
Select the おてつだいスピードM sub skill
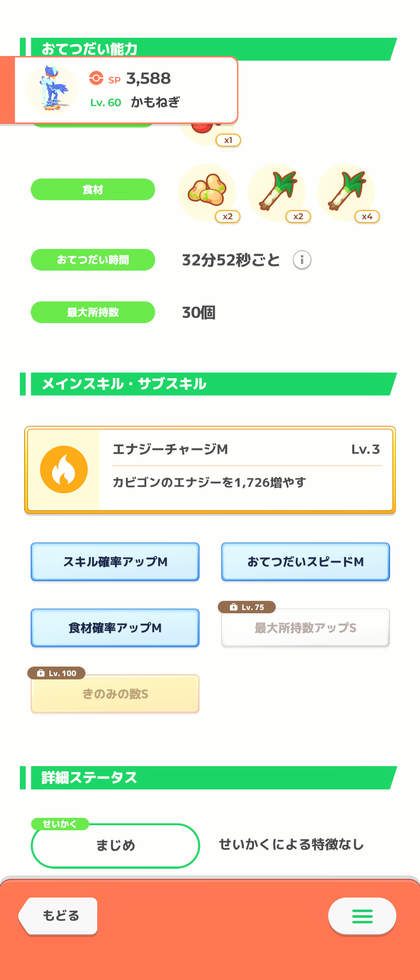pos(306,562)
